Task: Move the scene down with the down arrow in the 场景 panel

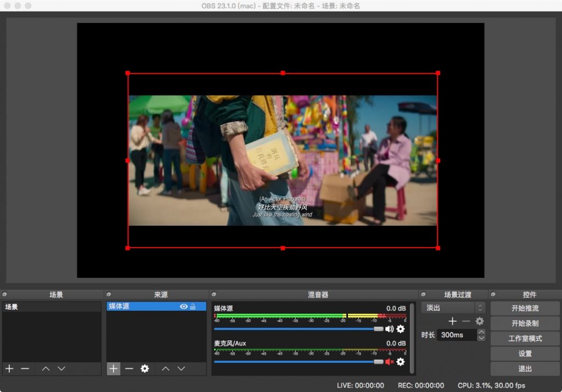Action: [61, 368]
